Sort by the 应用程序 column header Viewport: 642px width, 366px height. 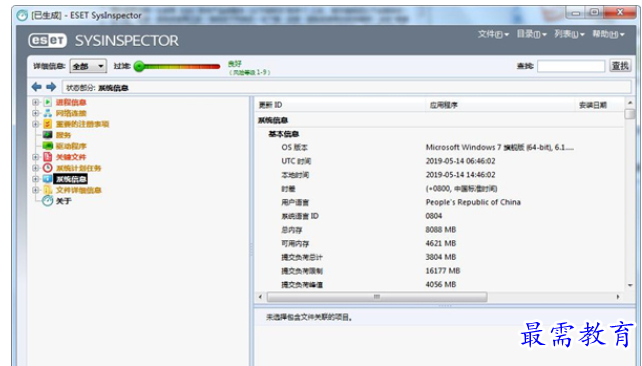pyautogui.click(x=500, y=105)
